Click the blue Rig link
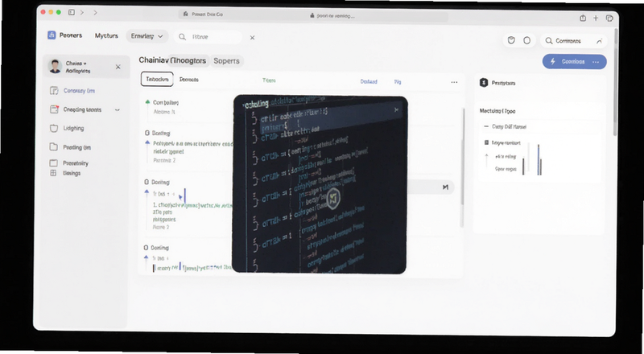Image resolution: width=644 pixels, height=354 pixels. click(398, 82)
